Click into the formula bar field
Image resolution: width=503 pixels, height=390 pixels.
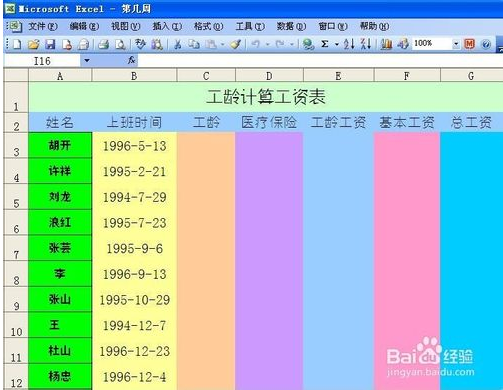pos(320,61)
